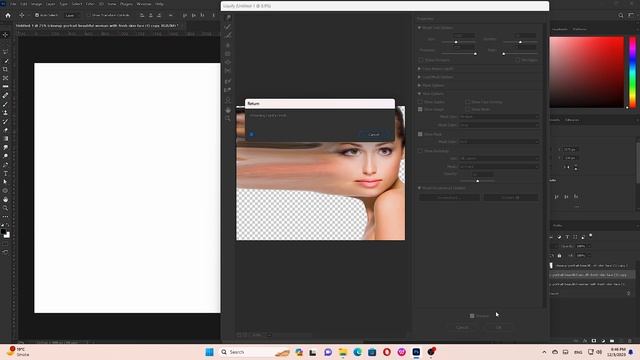
Task: Select the Clone Stamp tool
Action: tap(5, 113)
